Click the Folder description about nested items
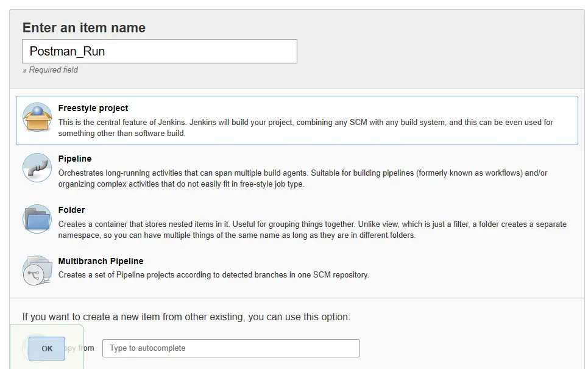 (313, 230)
